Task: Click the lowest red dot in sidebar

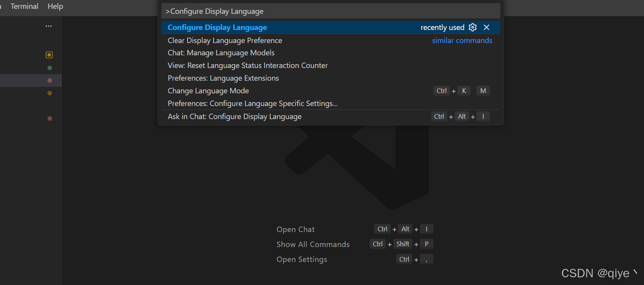Action: click(x=50, y=118)
